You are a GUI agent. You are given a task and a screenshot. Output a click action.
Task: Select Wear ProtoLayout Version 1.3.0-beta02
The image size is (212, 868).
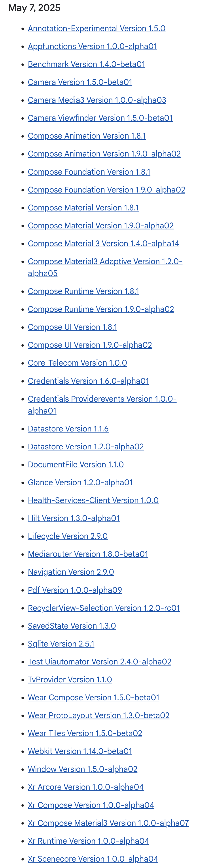[98, 715]
